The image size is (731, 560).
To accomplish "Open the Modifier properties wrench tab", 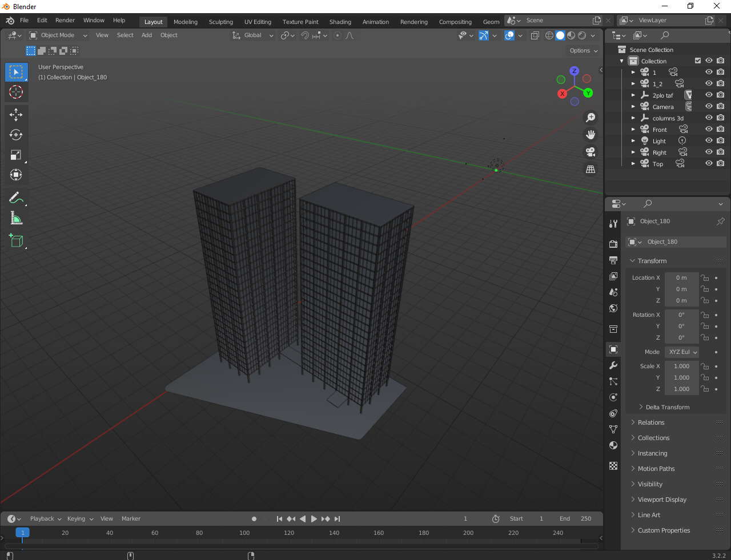I will [x=613, y=365].
